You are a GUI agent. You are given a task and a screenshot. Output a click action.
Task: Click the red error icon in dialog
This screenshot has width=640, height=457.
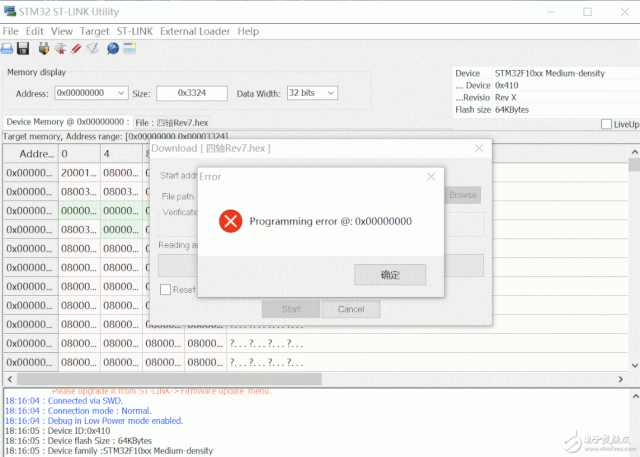231,221
